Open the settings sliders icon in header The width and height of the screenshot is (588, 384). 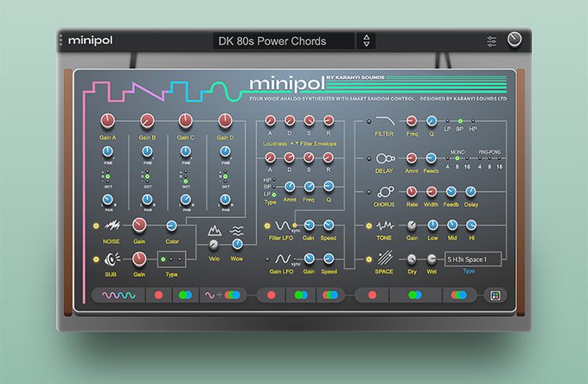492,41
